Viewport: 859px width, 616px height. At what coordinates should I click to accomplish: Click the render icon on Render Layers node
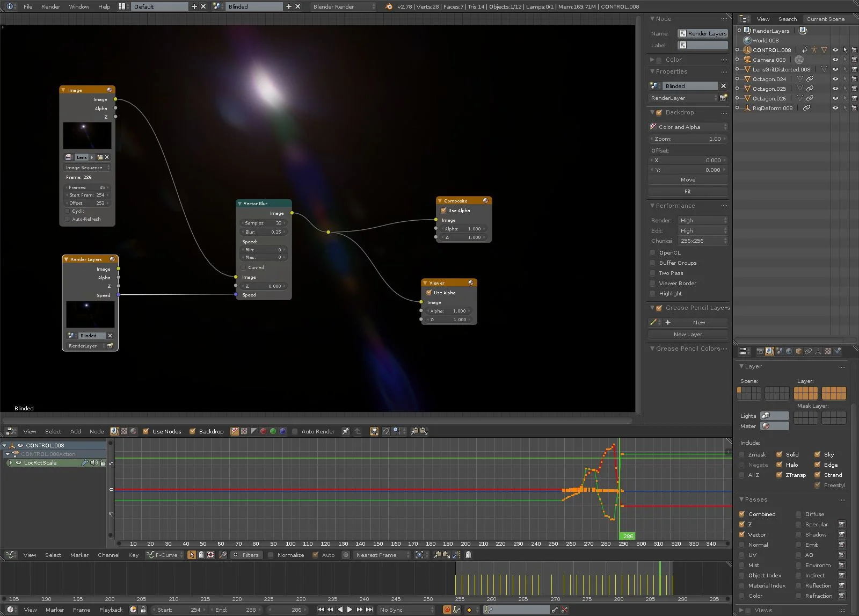coord(110,346)
